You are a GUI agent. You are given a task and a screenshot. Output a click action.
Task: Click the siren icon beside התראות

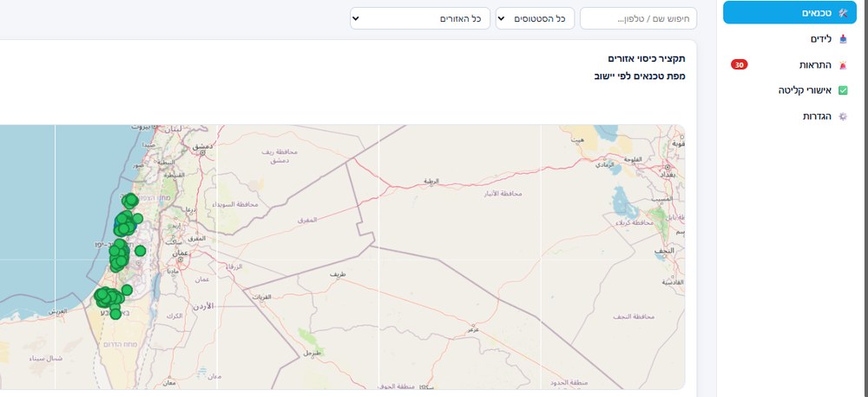843,65
